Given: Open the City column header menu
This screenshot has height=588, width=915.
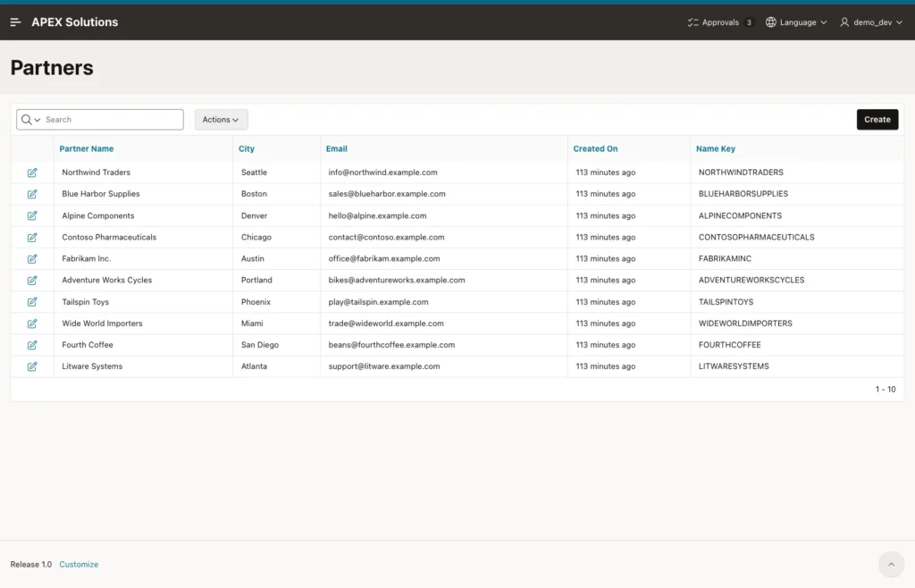Looking at the screenshot, I should pyautogui.click(x=247, y=148).
